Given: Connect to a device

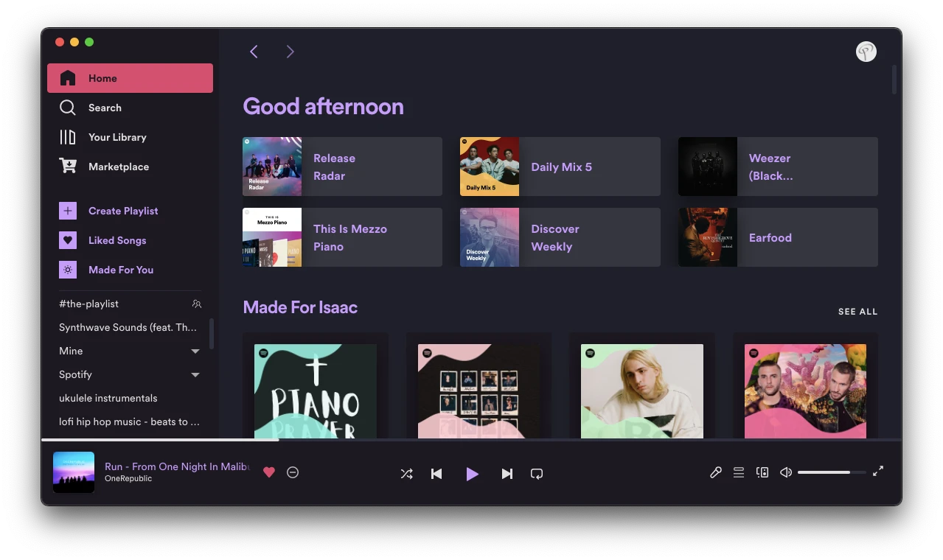Looking at the screenshot, I should point(762,472).
